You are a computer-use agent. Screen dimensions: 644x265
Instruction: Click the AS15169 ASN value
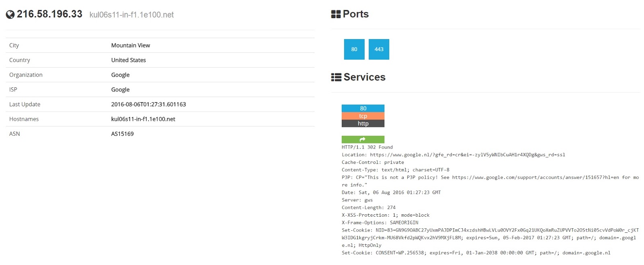pyautogui.click(x=122, y=134)
